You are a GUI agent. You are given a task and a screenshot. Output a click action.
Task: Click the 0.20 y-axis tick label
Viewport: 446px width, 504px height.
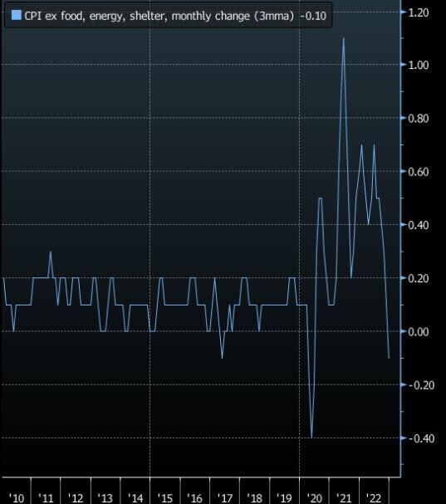click(x=419, y=278)
